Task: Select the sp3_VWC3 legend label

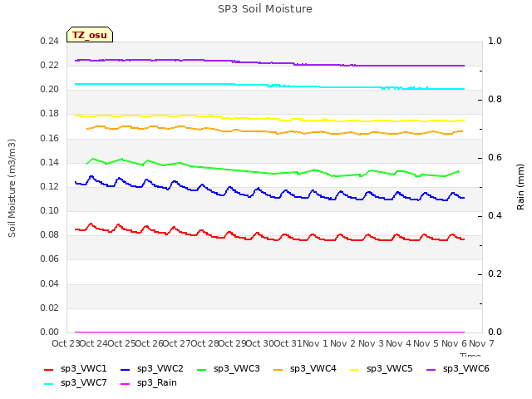Action: pos(236,368)
